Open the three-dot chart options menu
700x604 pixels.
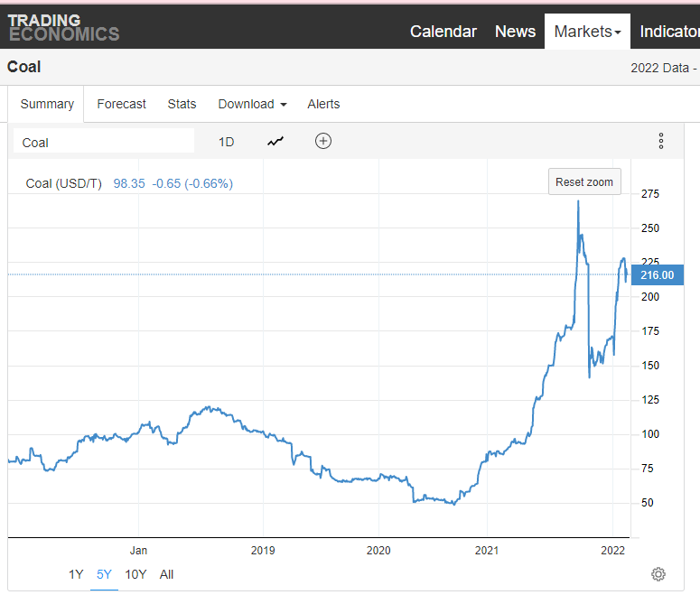(x=661, y=141)
